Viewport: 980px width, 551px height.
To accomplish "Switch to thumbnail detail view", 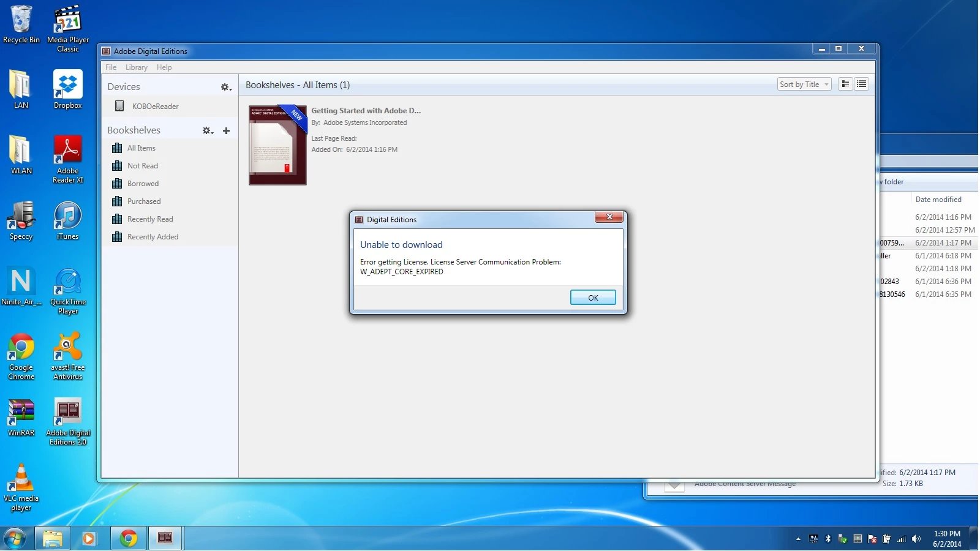I will pyautogui.click(x=845, y=84).
